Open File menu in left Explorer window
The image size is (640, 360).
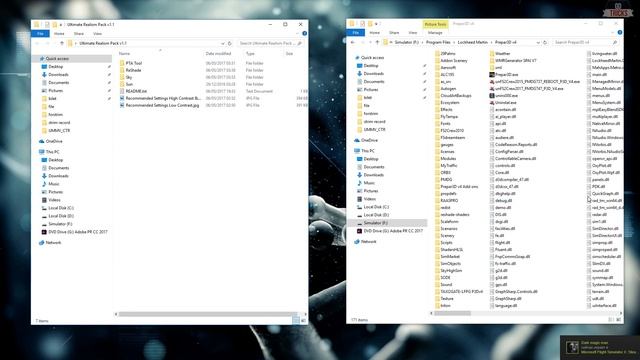tap(40, 33)
